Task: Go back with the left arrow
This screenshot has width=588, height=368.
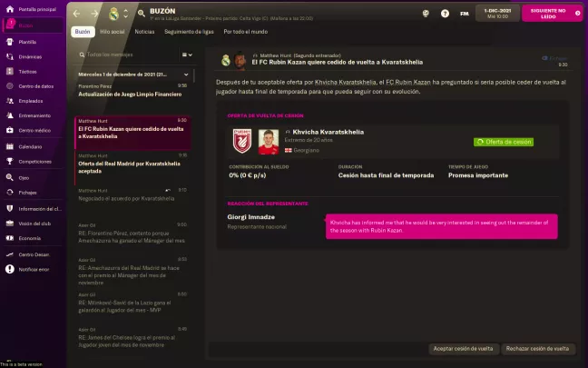Action: pyautogui.click(x=76, y=14)
